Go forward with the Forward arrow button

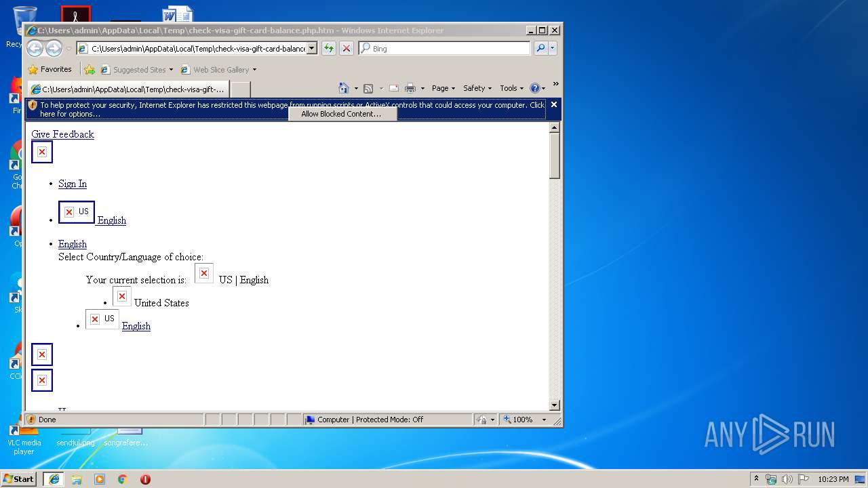(x=53, y=48)
